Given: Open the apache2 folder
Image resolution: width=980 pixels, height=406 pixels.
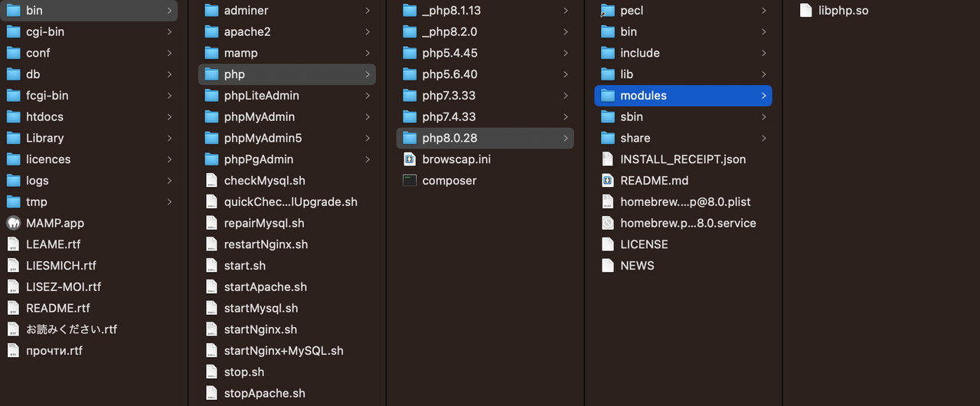Looking at the screenshot, I should (x=247, y=32).
